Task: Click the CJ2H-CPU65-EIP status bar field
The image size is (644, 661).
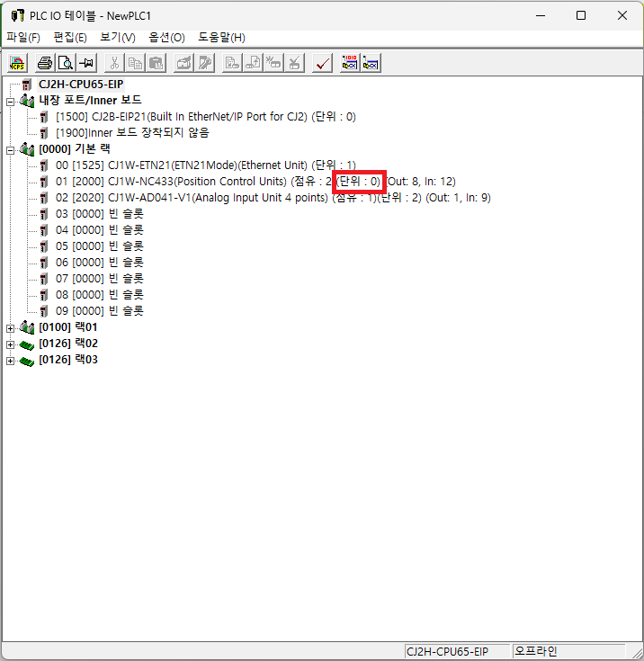Action: (457, 651)
